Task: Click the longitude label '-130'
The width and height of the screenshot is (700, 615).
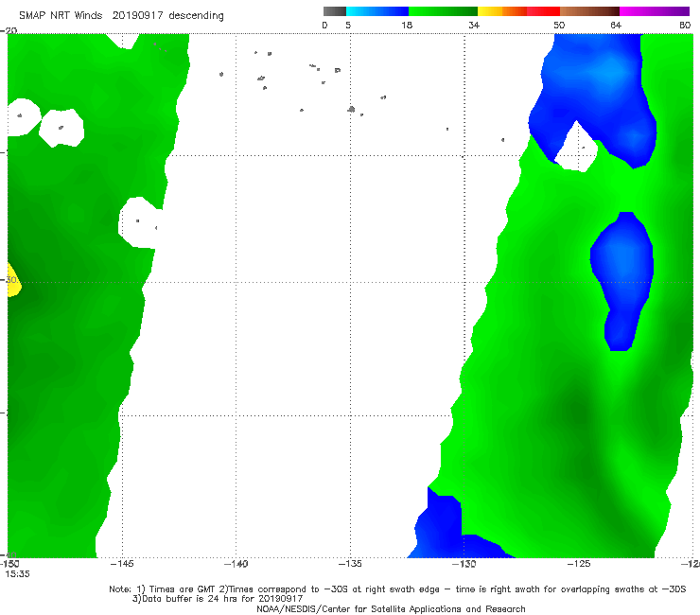Action: (464, 564)
